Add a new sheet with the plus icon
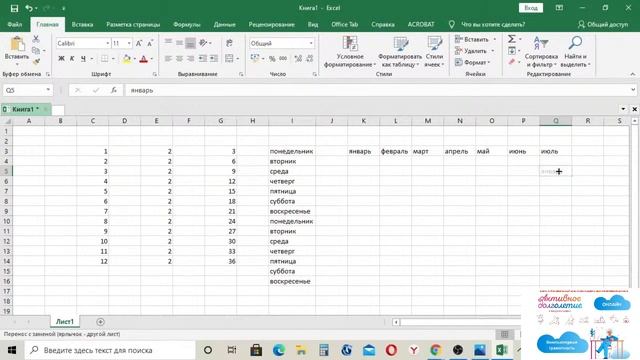Viewport: 640px width, 360px height. 100,322
